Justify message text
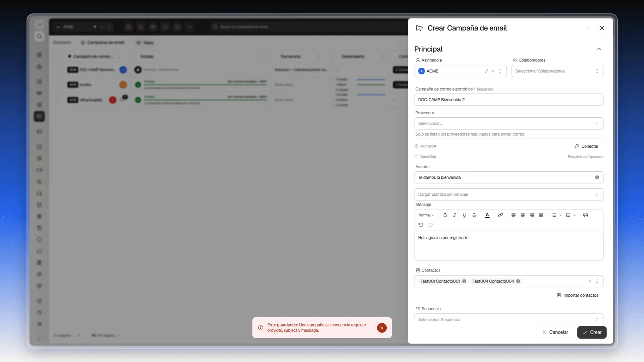The width and height of the screenshot is (644, 362). click(x=541, y=215)
